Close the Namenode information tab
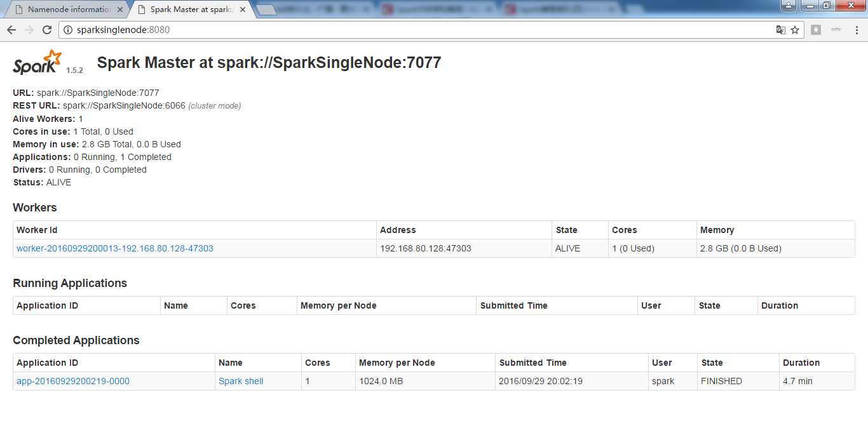This screenshot has height=428, width=868. (x=120, y=10)
